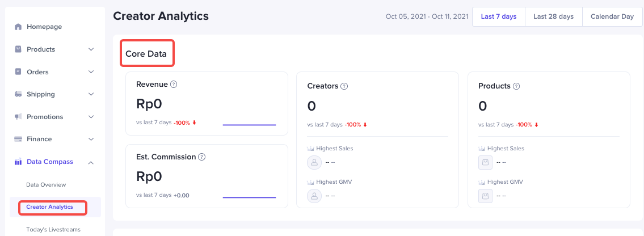This screenshot has height=236, width=644.
Task: Expand the Orders menu chevron
Action: [91, 72]
